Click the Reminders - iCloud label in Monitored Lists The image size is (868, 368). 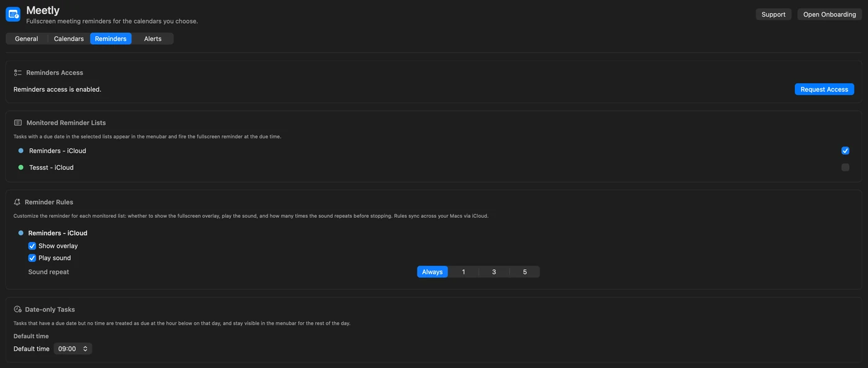58,151
